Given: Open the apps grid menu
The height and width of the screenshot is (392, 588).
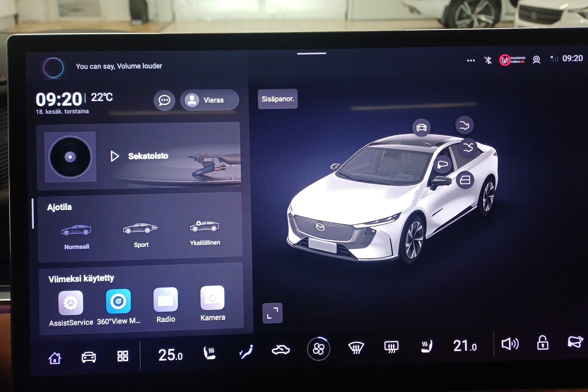Looking at the screenshot, I should pyautogui.click(x=123, y=356).
